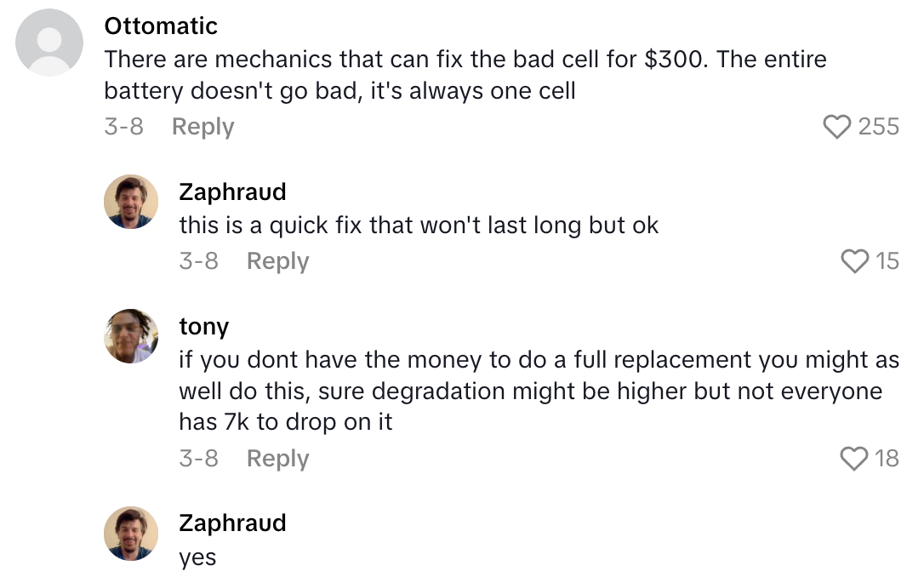
Task: Tap the heart on Zaphraud's quick fix reply
Action: pos(855,261)
